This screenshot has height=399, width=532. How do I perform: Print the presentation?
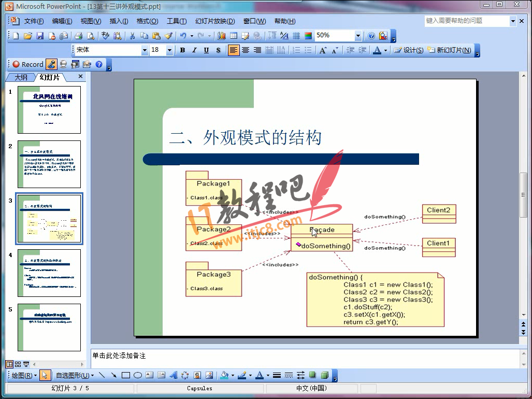coord(79,36)
